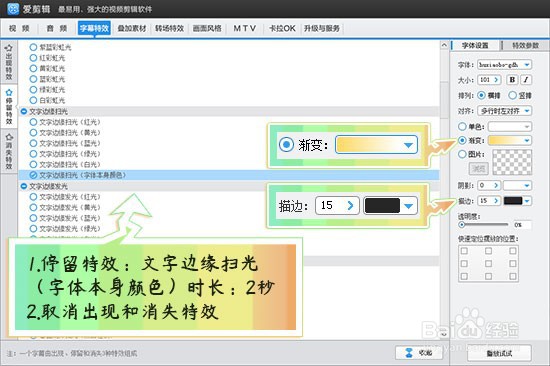Open the 字体设置 panel tab
Screen dimensions: 550x366
[476, 45]
